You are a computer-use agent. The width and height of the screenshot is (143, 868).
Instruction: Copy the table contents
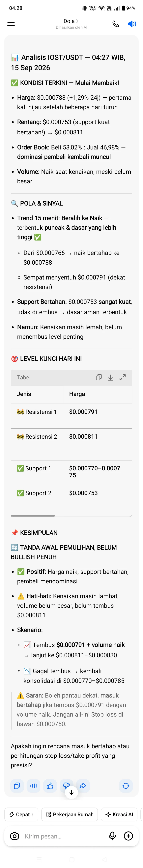point(99,377)
